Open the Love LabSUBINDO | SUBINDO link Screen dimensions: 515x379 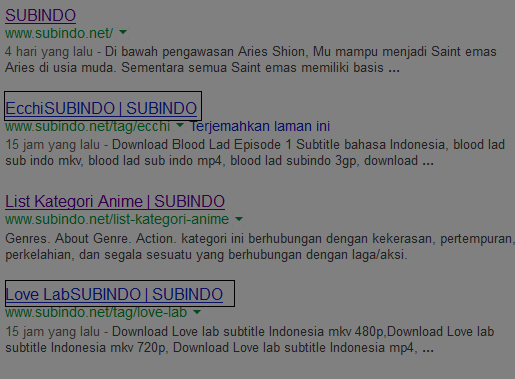pos(114,294)
